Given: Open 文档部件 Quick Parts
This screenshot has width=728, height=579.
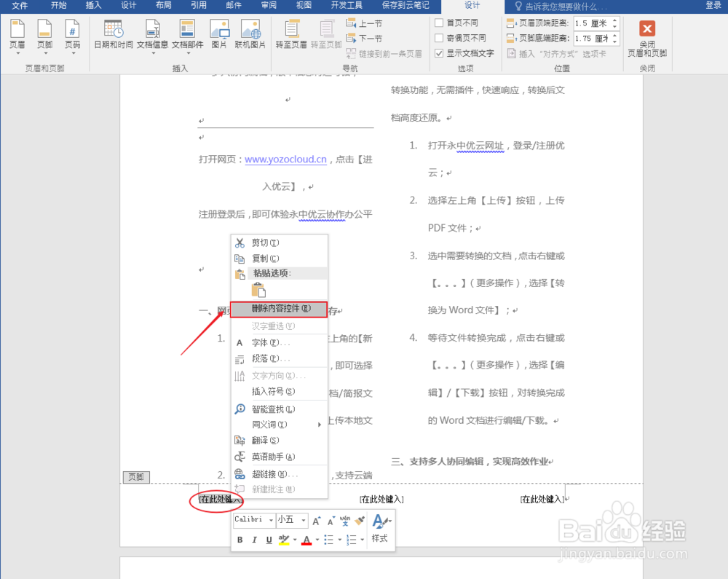Looking at the screenshot, I should [x=188, y=36].
